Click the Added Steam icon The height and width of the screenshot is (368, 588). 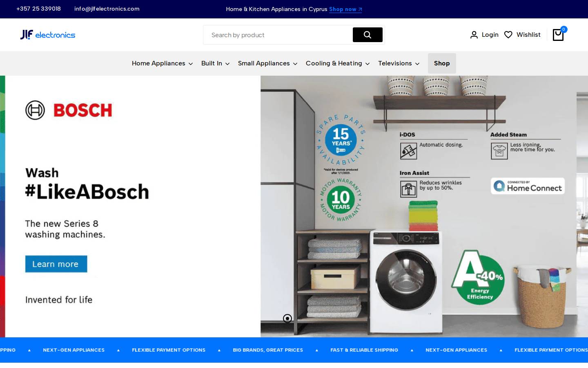tap(499, 151)
